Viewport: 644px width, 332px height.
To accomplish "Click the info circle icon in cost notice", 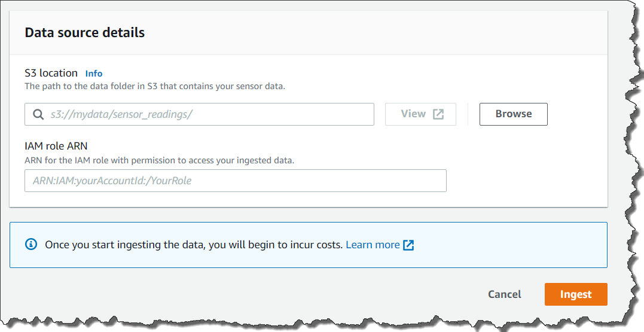I will (x=30, y=245).
